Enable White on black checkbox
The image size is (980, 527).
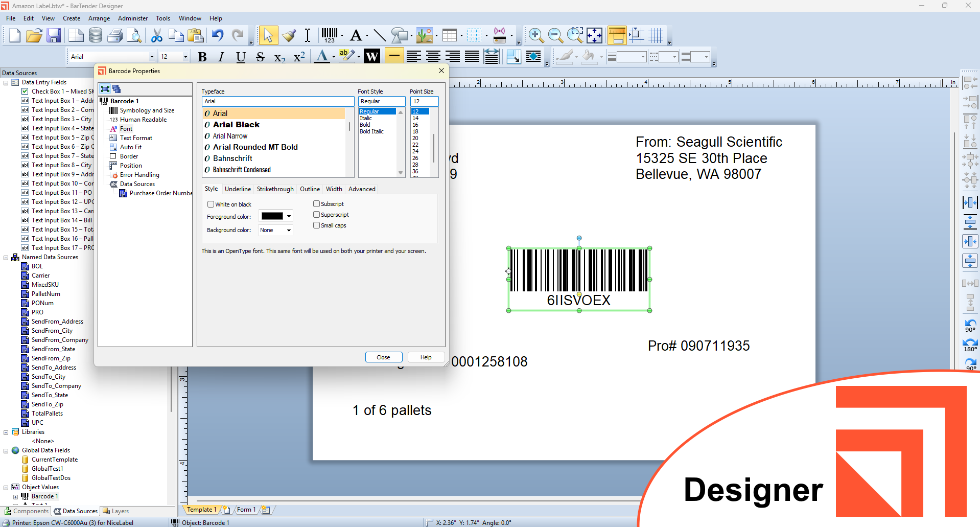(211, 204)
